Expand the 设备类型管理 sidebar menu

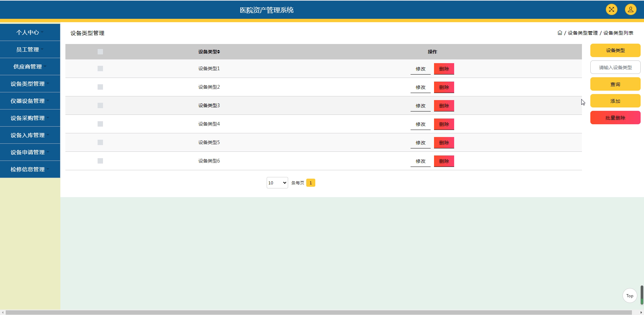pos(30,84)
